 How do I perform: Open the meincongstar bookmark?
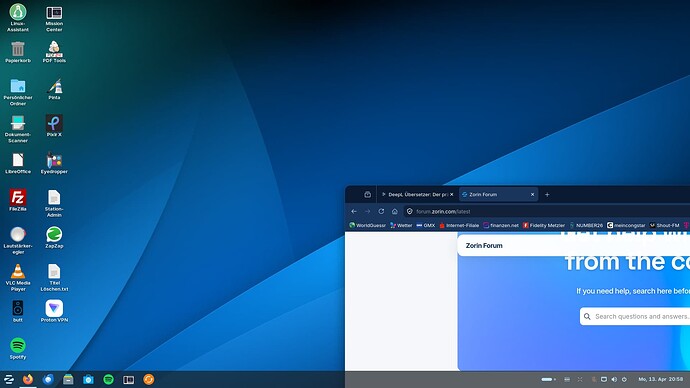tap(626, 225)
